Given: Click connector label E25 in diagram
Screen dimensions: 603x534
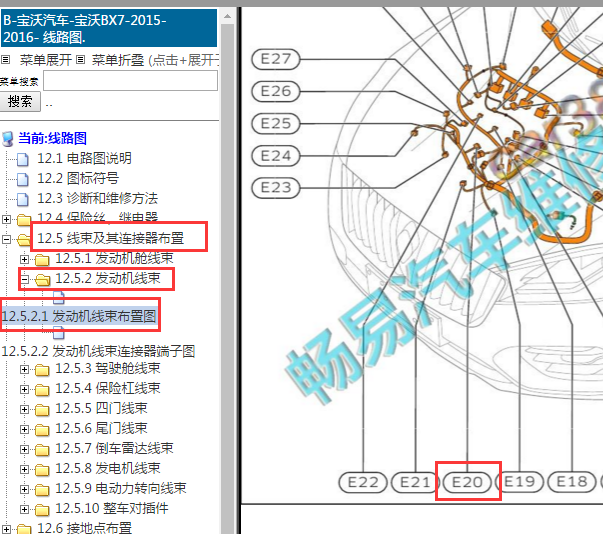Looking at the screenshot, I should 275,124.
